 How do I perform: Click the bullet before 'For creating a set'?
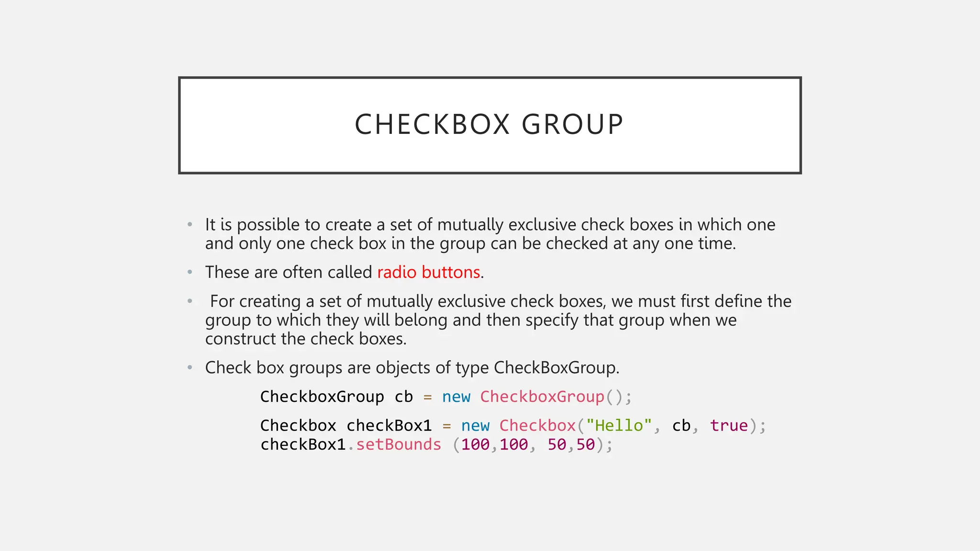click(x=190, y=301)
